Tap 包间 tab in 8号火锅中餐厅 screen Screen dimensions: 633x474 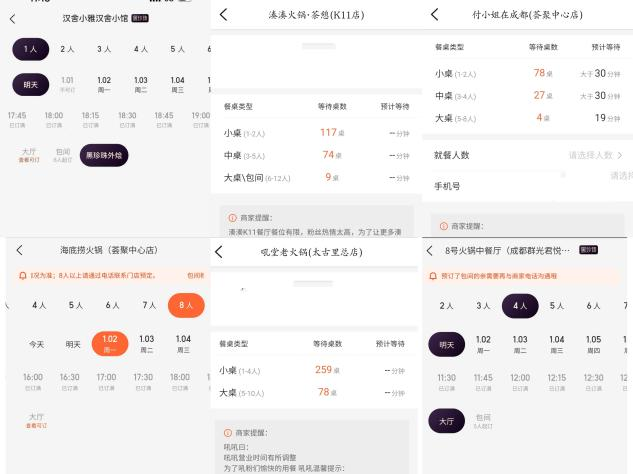coord(483,421)
